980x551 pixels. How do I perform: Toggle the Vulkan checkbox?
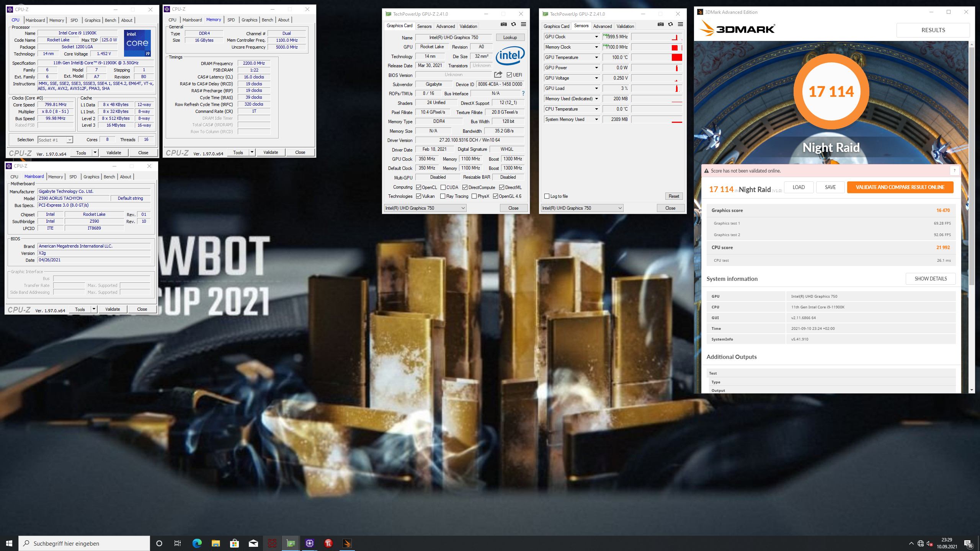pyautogui.click(x=419, y=196)
